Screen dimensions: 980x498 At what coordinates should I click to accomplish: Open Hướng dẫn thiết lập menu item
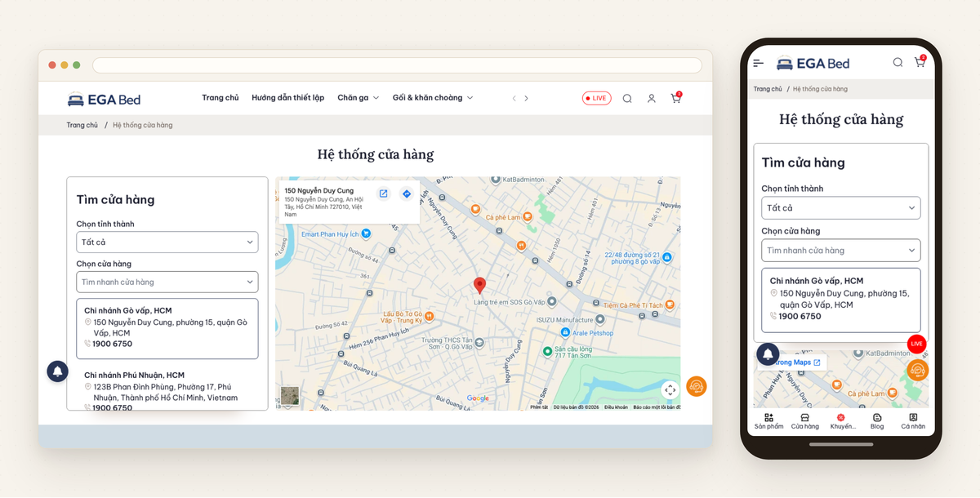[287, 97]
